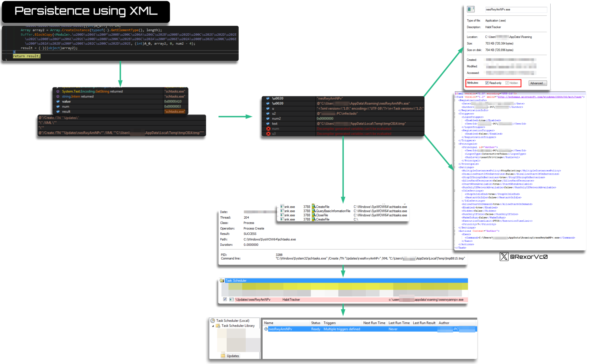Toggle the Hidden attribute checkbox
This screenshot has width=589, height=364.
(507, 83)
